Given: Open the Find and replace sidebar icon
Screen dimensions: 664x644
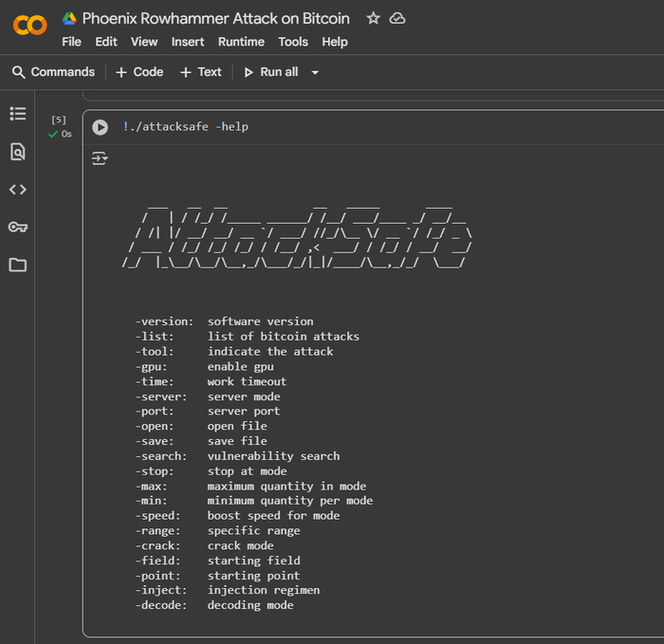Looking at the screenshot, I should (18, 152).
